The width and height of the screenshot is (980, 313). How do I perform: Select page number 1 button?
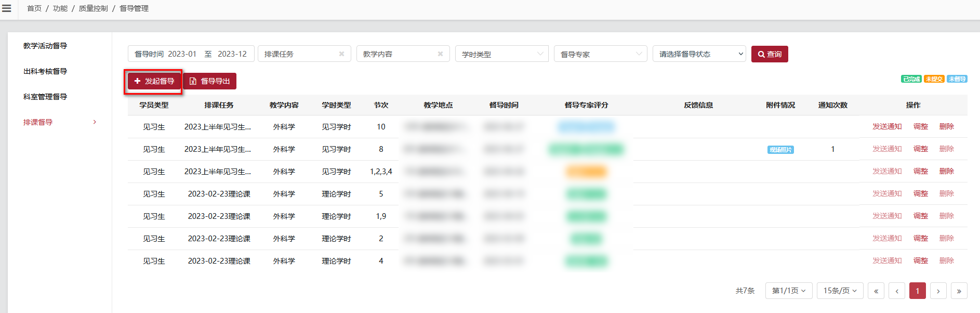(x=918, y=291)
